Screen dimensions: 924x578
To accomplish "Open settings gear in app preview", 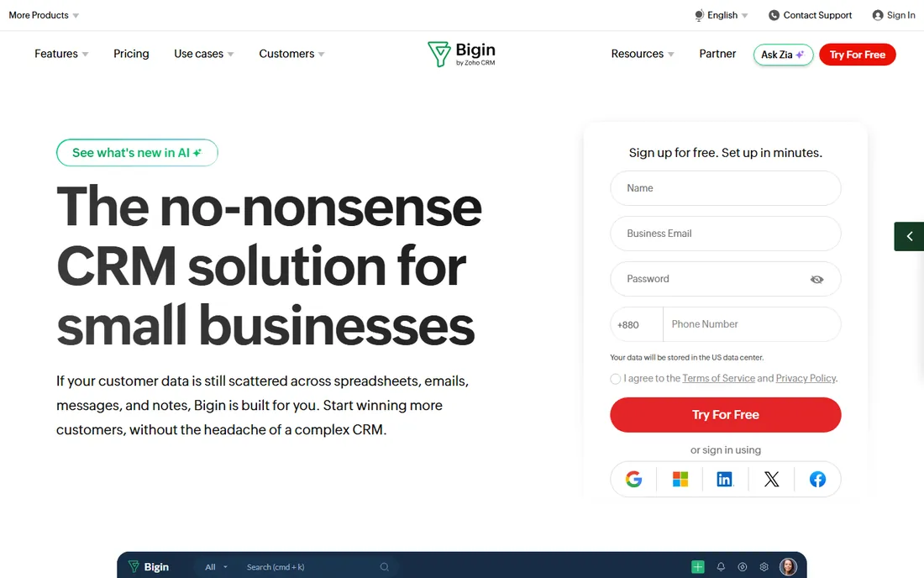I will pos(764,567).
